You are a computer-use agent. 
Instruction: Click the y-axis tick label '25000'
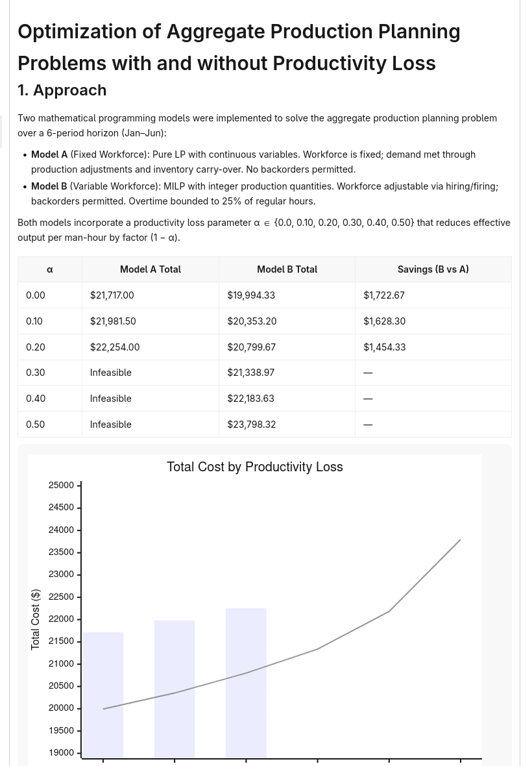[62, 485]
